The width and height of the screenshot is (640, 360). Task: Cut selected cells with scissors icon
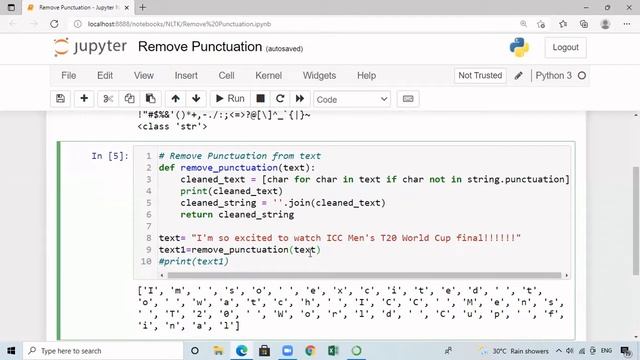[x=108, y=99]
